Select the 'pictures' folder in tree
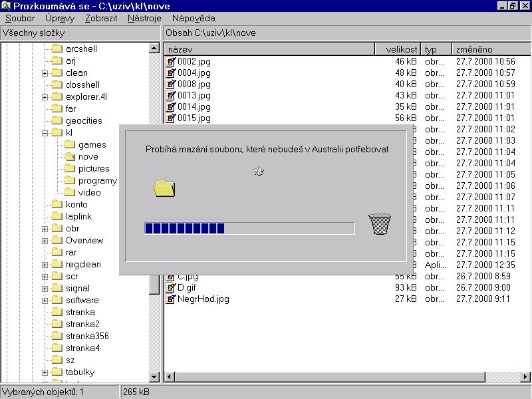 [x=94, y=169]
